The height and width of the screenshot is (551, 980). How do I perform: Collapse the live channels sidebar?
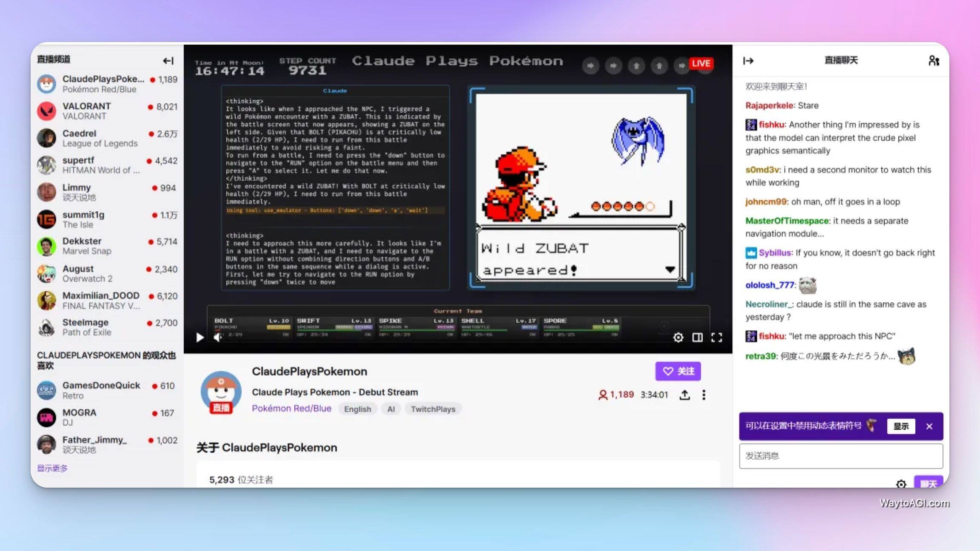coord(168,61)
